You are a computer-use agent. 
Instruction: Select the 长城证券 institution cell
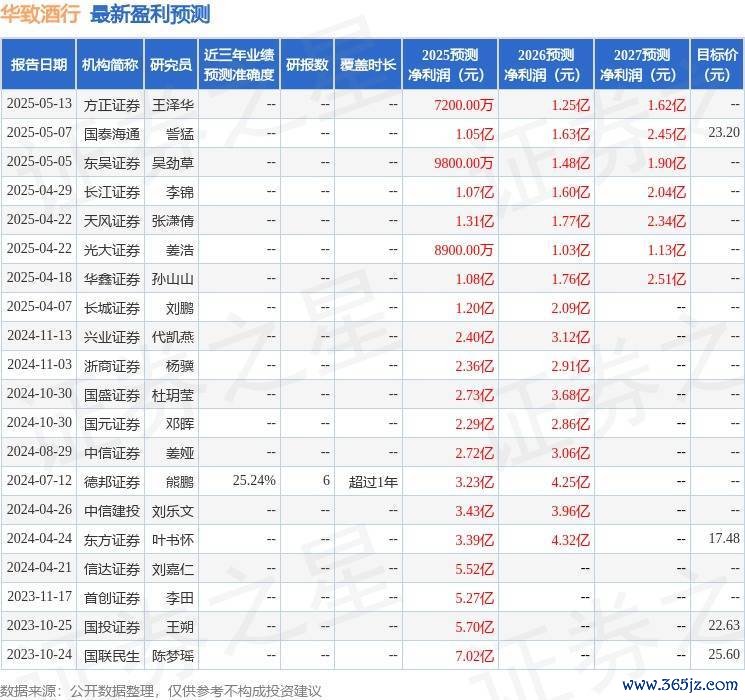[x=112, y=308]
